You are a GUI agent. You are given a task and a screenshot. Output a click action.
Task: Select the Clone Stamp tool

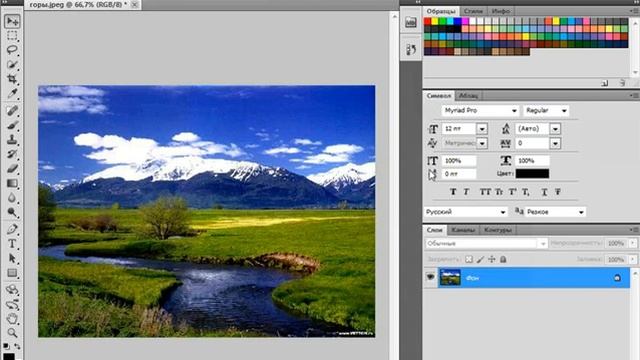pos(12,140)
